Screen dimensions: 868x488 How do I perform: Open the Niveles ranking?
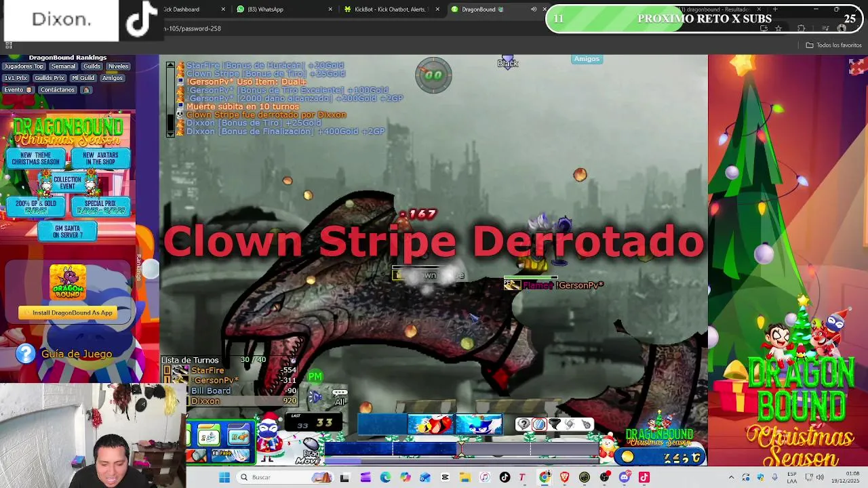(x=118, y=66)
